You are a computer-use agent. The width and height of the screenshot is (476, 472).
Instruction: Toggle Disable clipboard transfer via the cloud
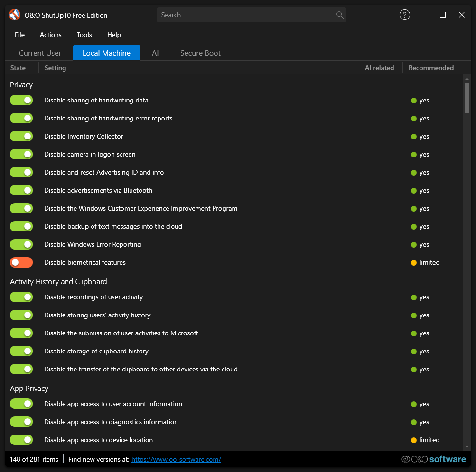21,369
